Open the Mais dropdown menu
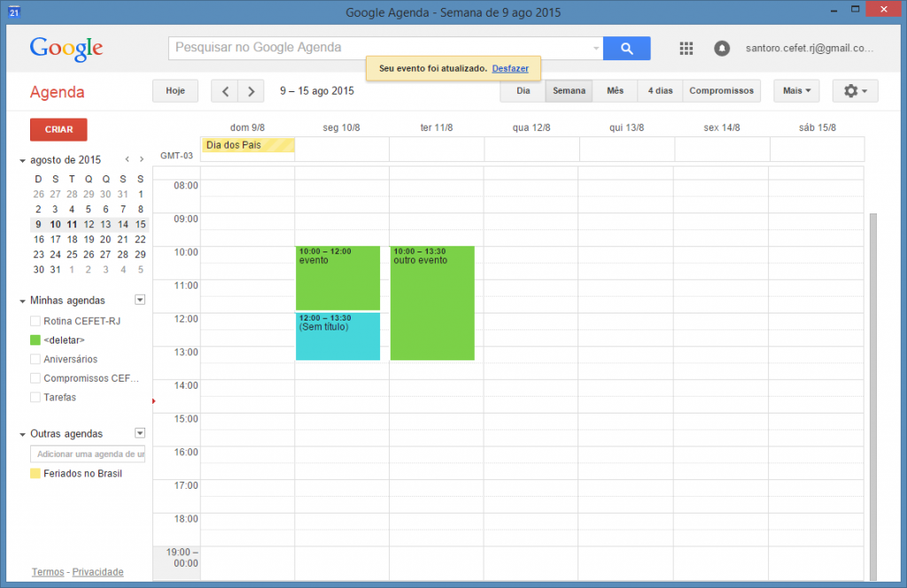907x588 pixels. (x=796, y=91)
